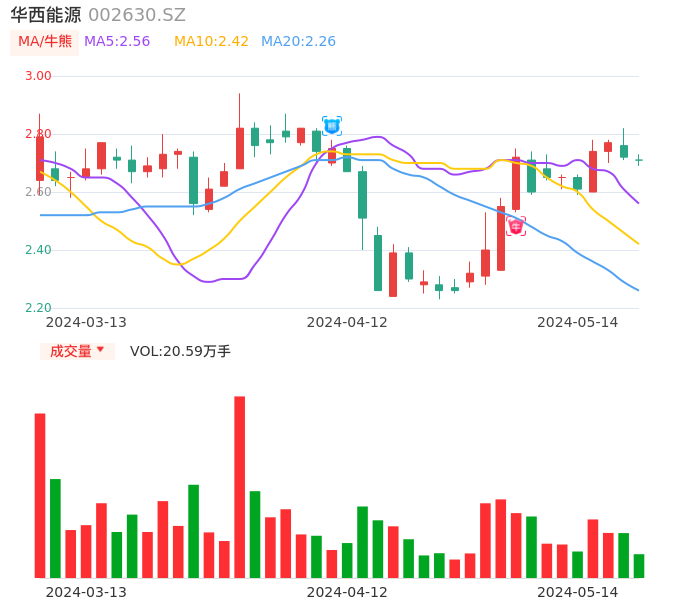The width and height of the screenshot is (686, 606).
Task: Toggle the MA20:2.26 moving average line
Action: click(x=298, y=42)
